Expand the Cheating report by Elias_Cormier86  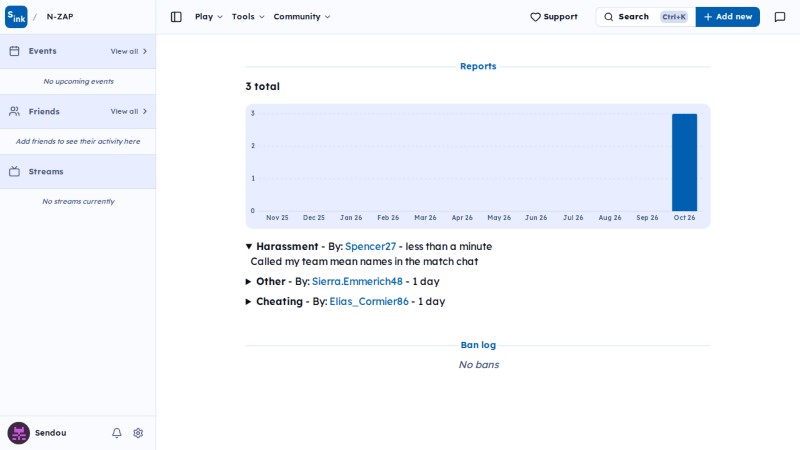coord(248,302)
